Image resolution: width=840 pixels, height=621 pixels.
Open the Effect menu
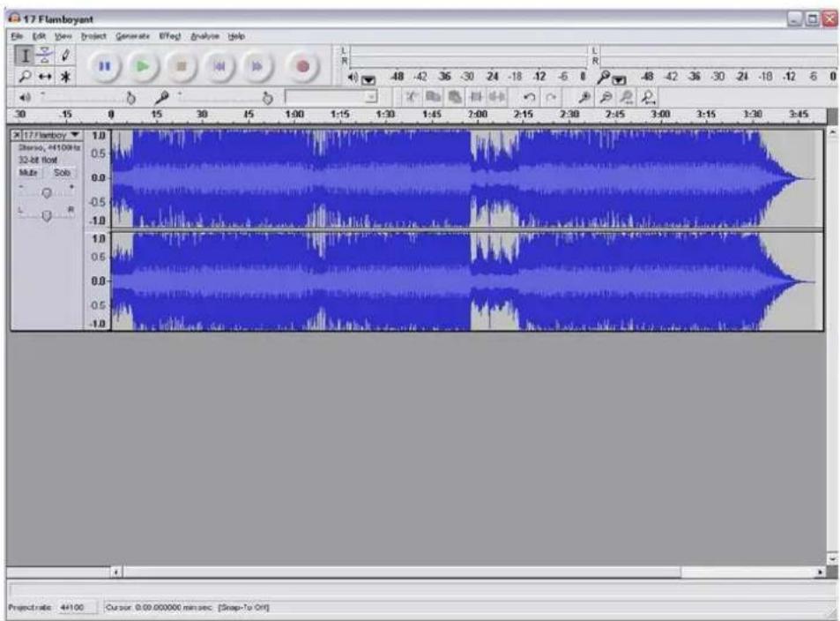click(170, 36)
